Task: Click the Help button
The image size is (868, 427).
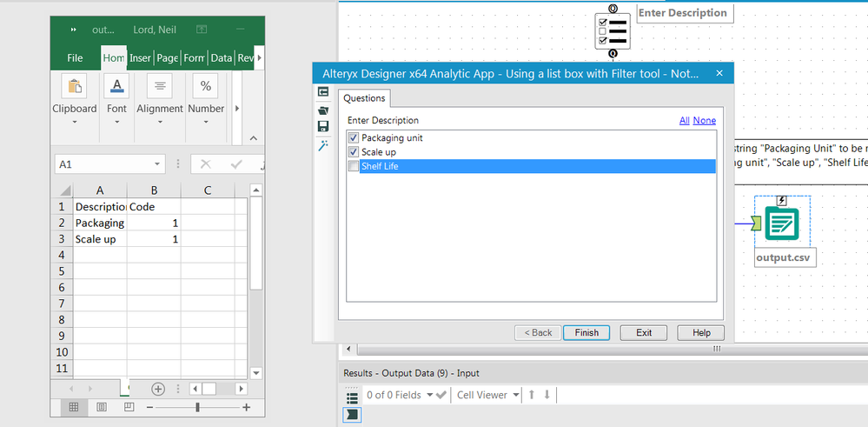Action: pos(701,332)
